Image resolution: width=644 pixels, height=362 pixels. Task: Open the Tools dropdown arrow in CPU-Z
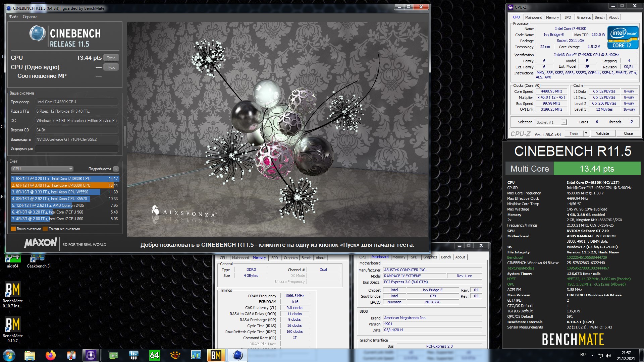click(x=586, y=133)
